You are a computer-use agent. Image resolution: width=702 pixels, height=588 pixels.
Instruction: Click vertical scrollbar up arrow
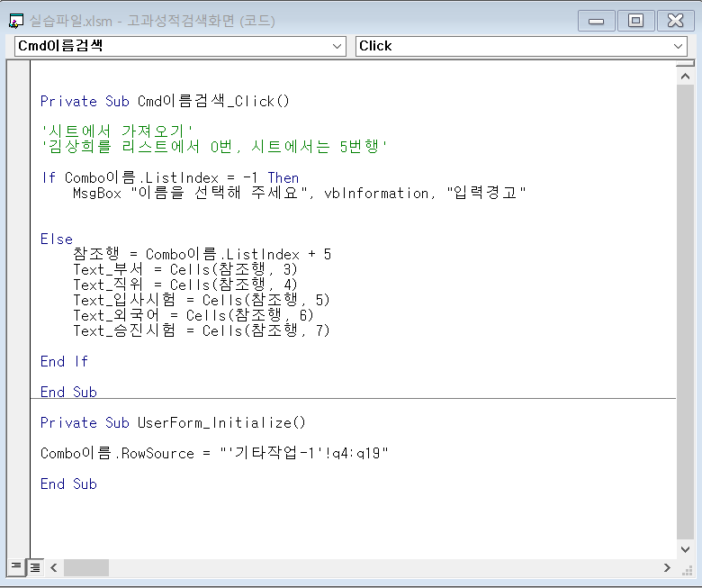tap(685, 77)
